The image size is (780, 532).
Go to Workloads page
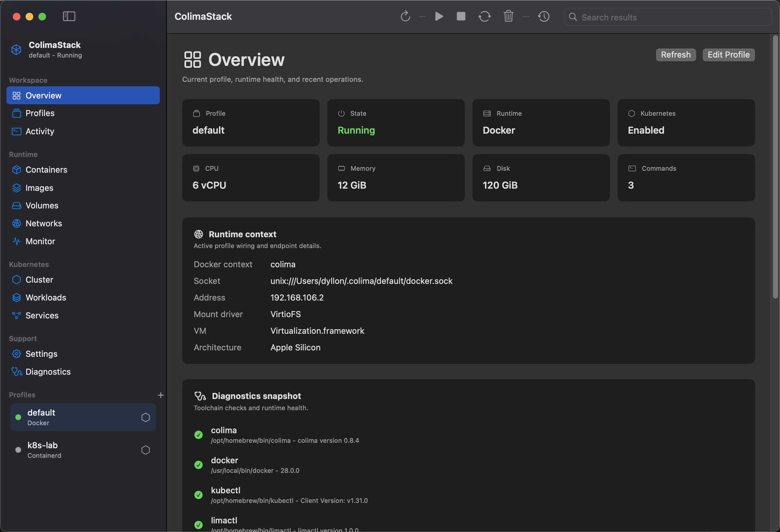pos(83,298)
